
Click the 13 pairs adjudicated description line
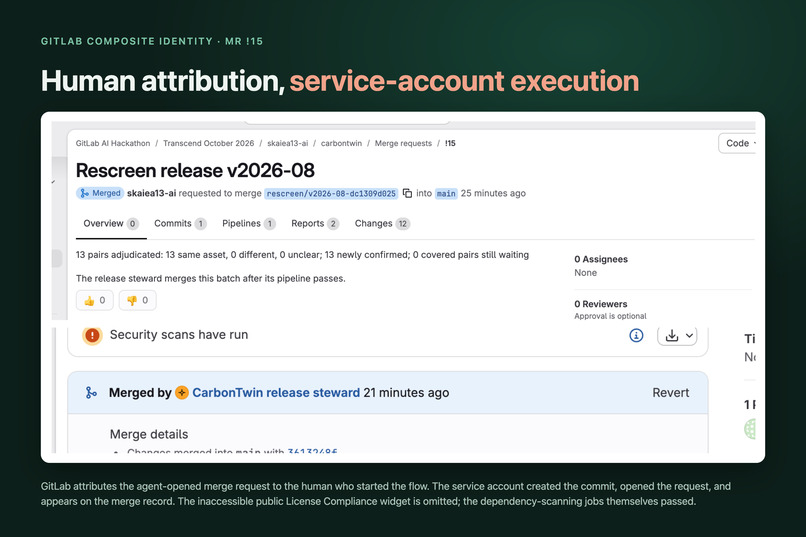point(302,255)
